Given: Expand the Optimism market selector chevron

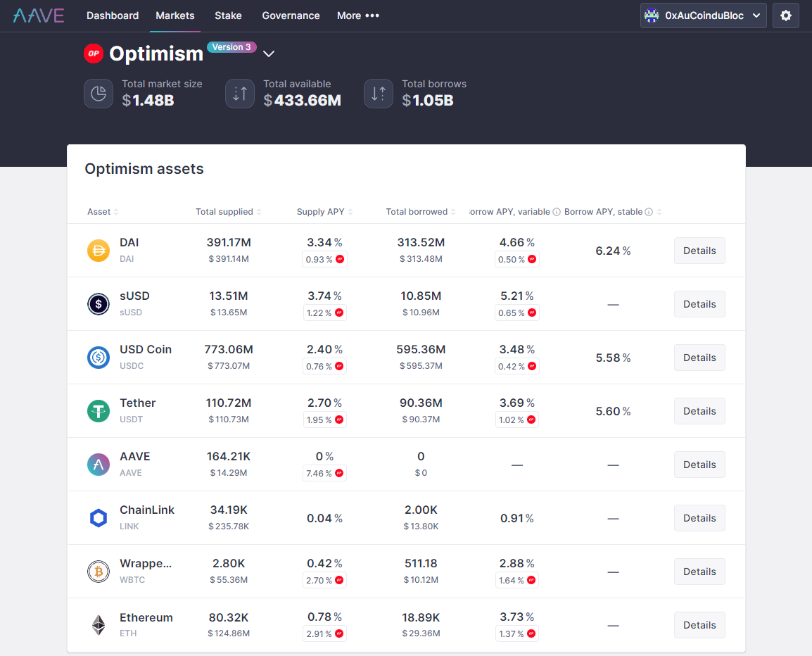Looking at the screenshot, I should pos(268,53).
